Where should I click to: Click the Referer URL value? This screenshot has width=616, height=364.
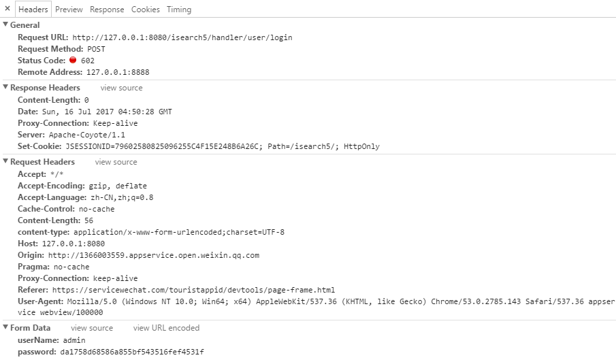(193, 290)
